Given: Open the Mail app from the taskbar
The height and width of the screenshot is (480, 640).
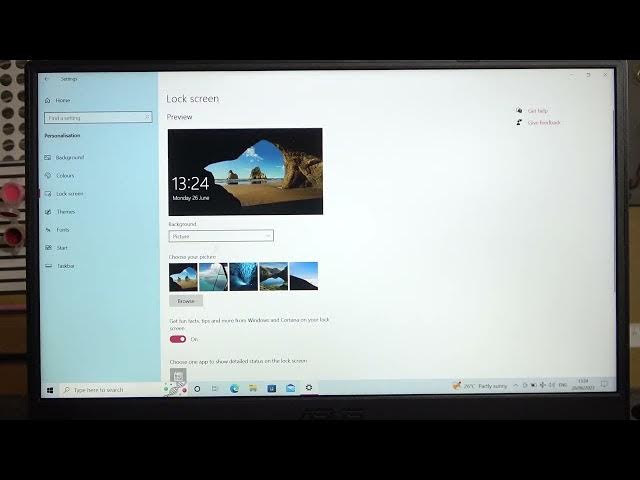Looking at the screenshot, I should coord(291,388).
